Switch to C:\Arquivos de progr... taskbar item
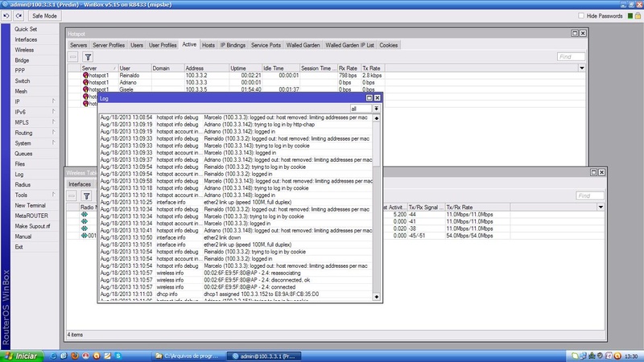 [188, 356]
